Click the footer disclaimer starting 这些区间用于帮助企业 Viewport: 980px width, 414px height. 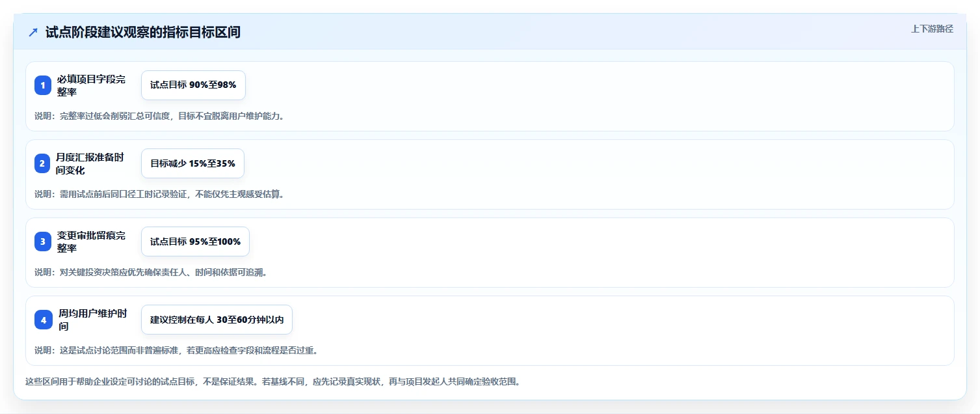[x=272, y=381]
